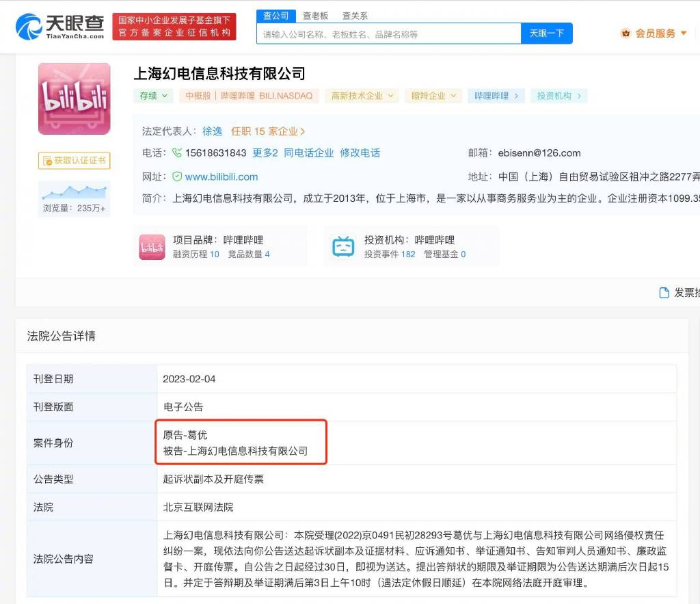Select the 电子公告 cell
700x604 pixels.
[x=416, y=407]
